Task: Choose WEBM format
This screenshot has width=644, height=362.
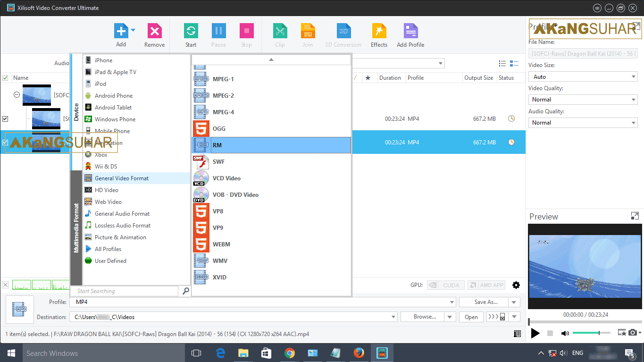Action: 271,244
